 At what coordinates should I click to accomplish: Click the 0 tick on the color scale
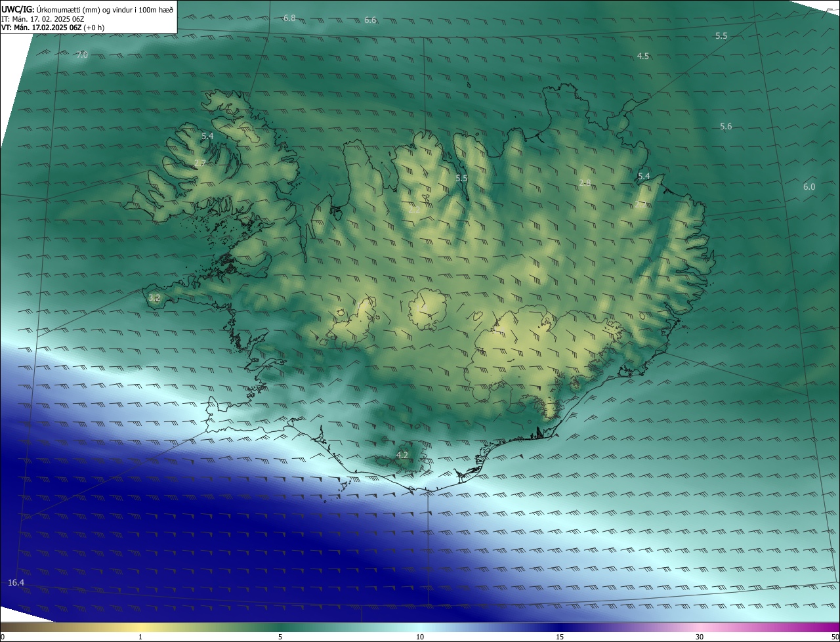(3, 637)
